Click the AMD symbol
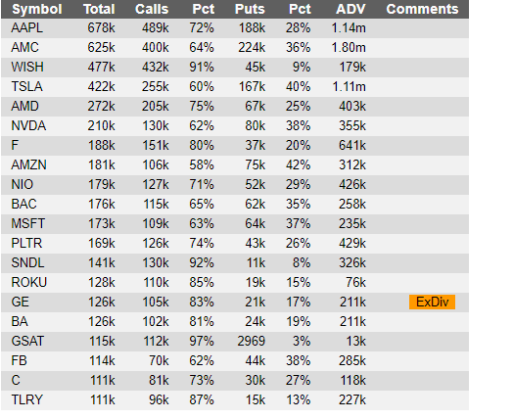The image size is (513, 420). [x=24, y=107]
